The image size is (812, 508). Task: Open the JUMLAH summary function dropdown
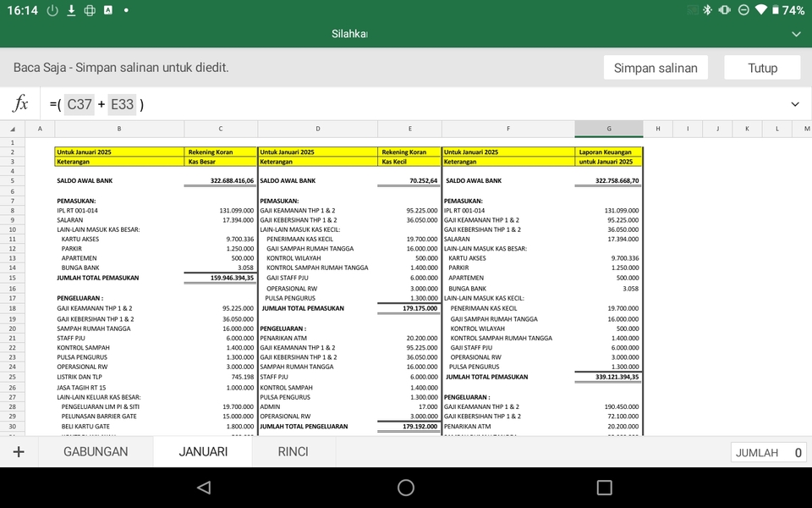tap(768, 453)
